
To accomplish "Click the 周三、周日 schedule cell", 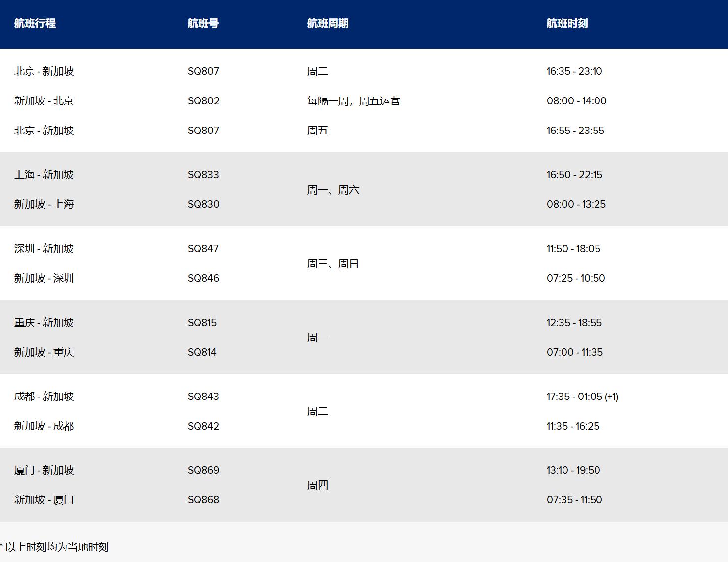I will [x=333, y=264].
